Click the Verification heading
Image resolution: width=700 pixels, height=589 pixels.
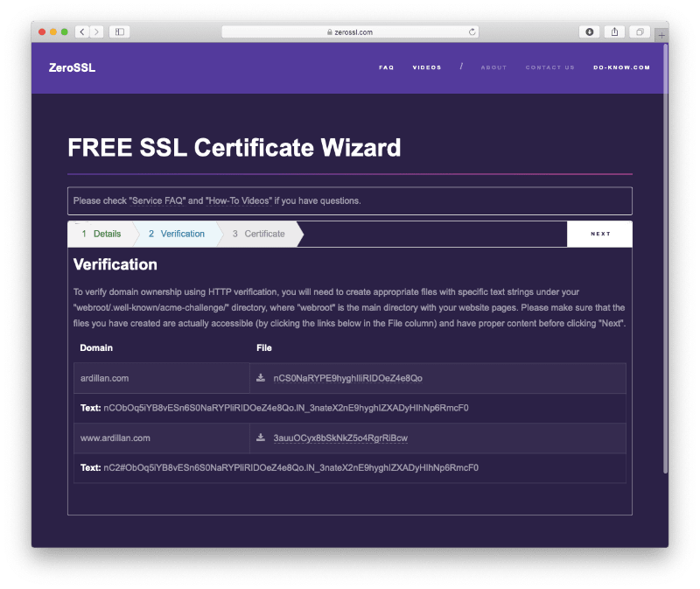[x=115, y=264]
